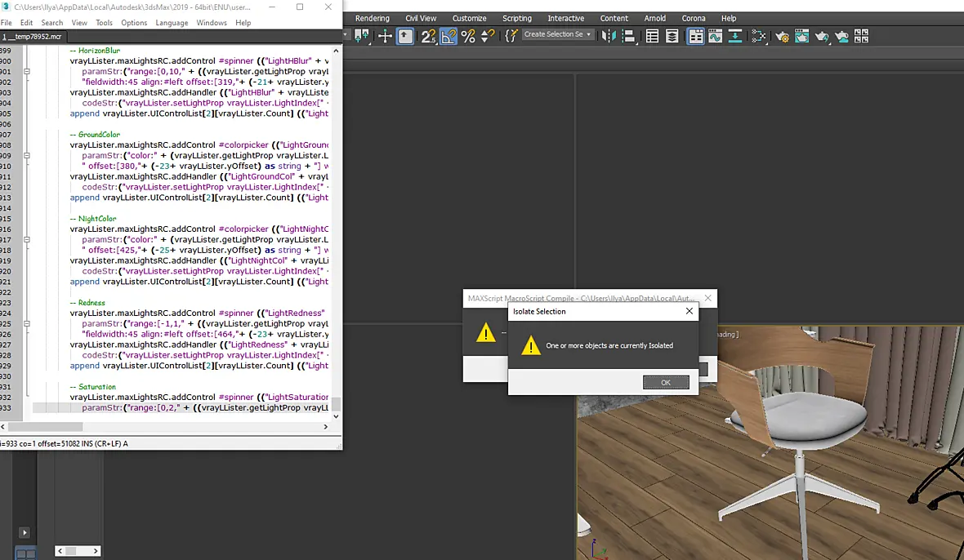Toggle the Percent Snap tool

468,36
